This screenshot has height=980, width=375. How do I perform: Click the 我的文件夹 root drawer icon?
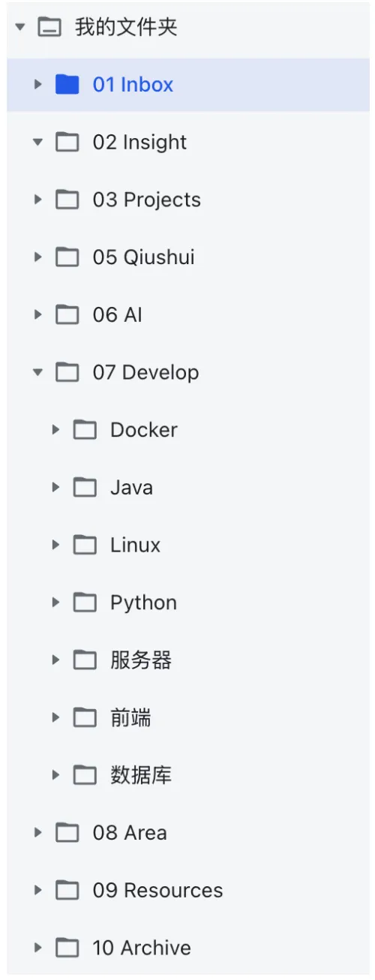coord(49,28)
